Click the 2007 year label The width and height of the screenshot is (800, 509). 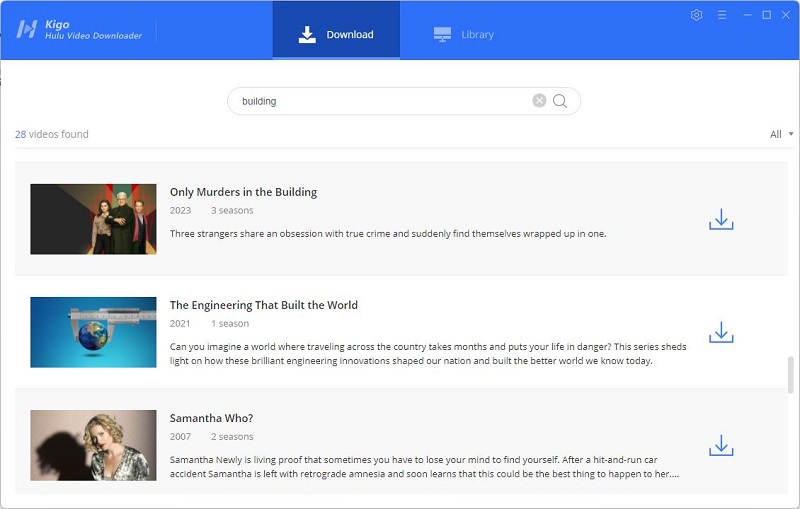pos(180,437)
